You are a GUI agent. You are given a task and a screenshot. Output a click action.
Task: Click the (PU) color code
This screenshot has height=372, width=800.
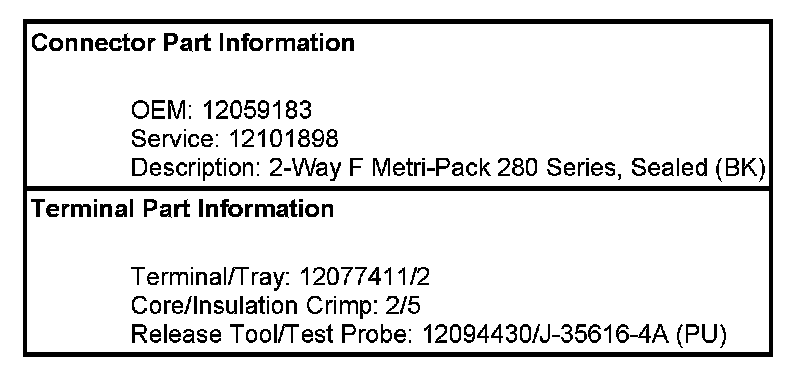point(702,335)
